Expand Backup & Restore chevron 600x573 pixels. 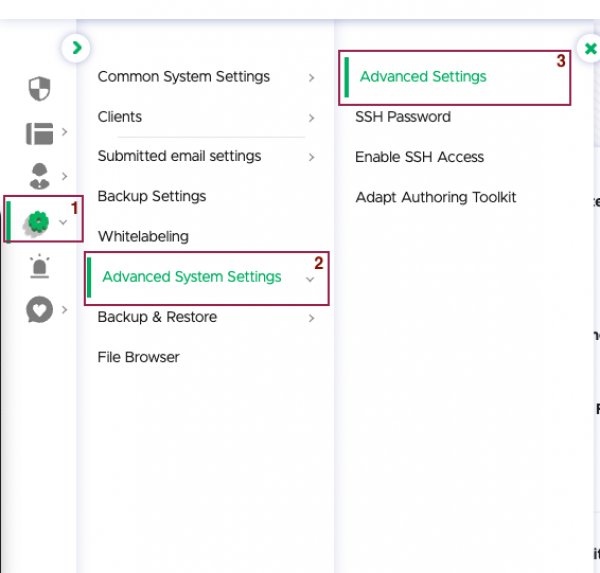click(311, 318)
